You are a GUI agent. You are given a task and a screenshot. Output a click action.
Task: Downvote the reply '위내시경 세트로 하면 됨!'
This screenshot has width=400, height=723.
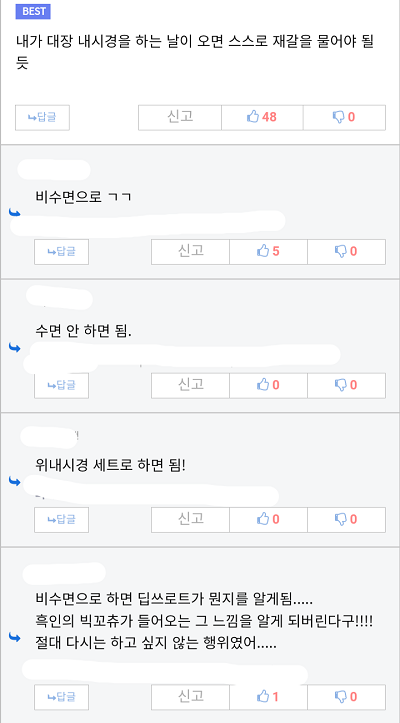tap(346, 520)
